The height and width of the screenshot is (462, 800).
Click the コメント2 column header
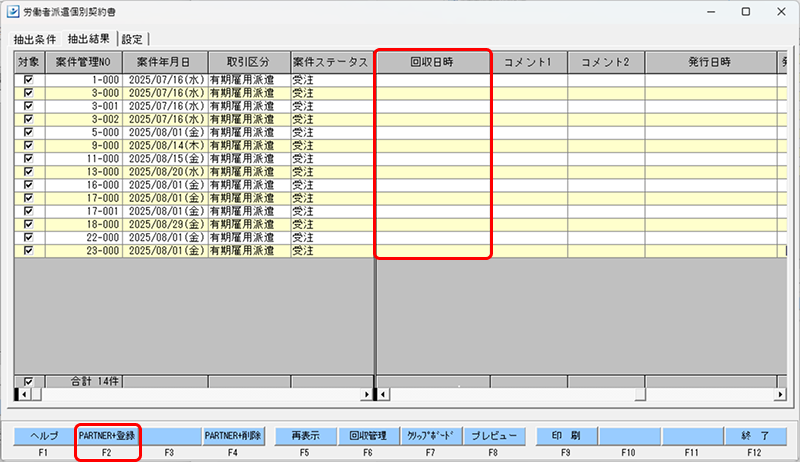[x=606, y=62]
